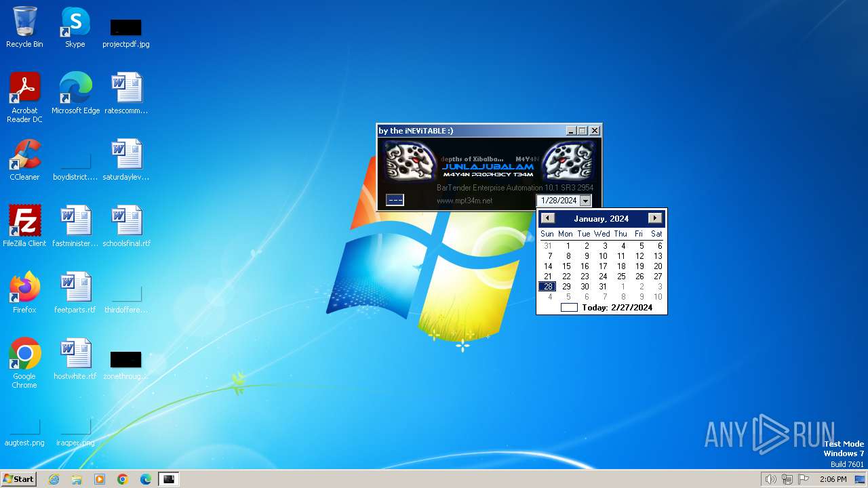Select January 6 in the calendar

[659, 246]
